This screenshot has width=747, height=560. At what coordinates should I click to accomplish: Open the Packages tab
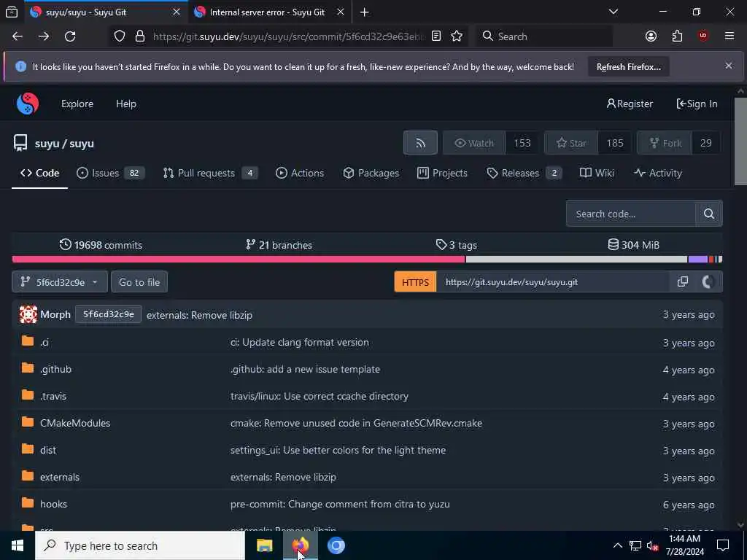(371, 174)
